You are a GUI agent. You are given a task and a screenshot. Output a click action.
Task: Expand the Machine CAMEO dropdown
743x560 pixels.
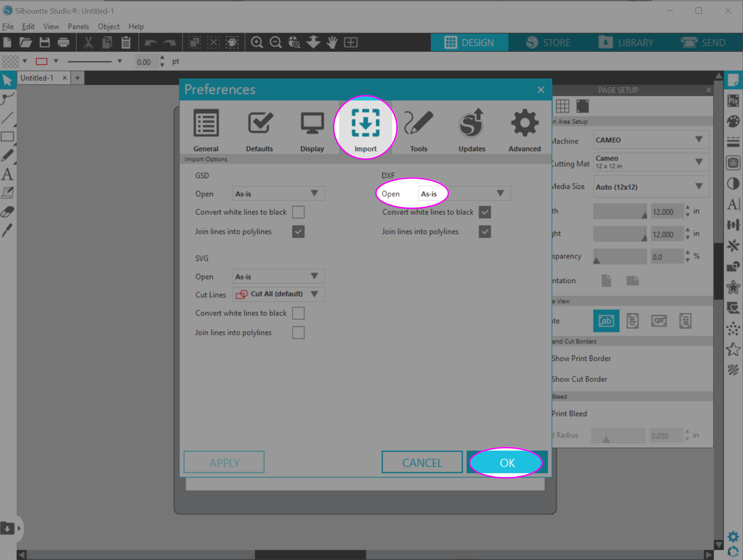pos(651,140)
